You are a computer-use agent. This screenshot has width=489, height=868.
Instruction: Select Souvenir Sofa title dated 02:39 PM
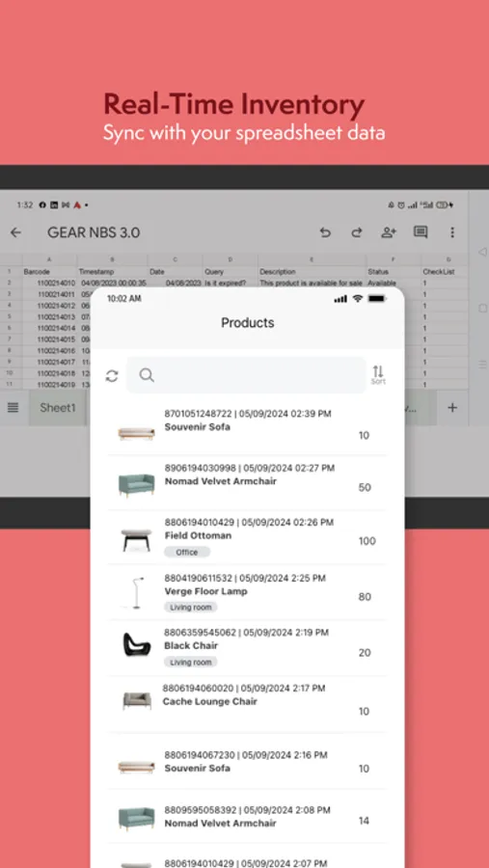coord(197,427)
